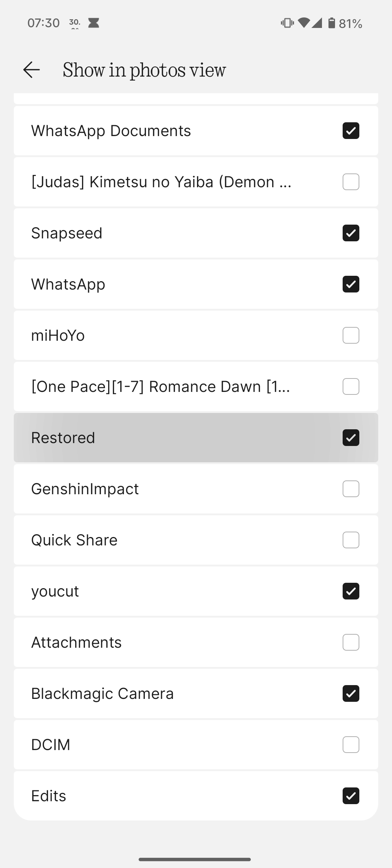392x868 pixels.
Task: Tap the Blackmagic Camera row label
Action: tap(102, 693)
